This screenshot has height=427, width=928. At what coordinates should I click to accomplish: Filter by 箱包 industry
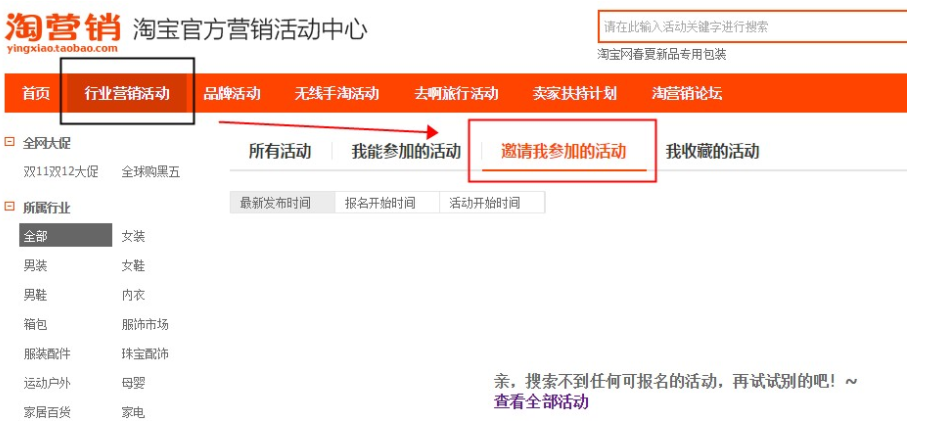coord(35,324)
